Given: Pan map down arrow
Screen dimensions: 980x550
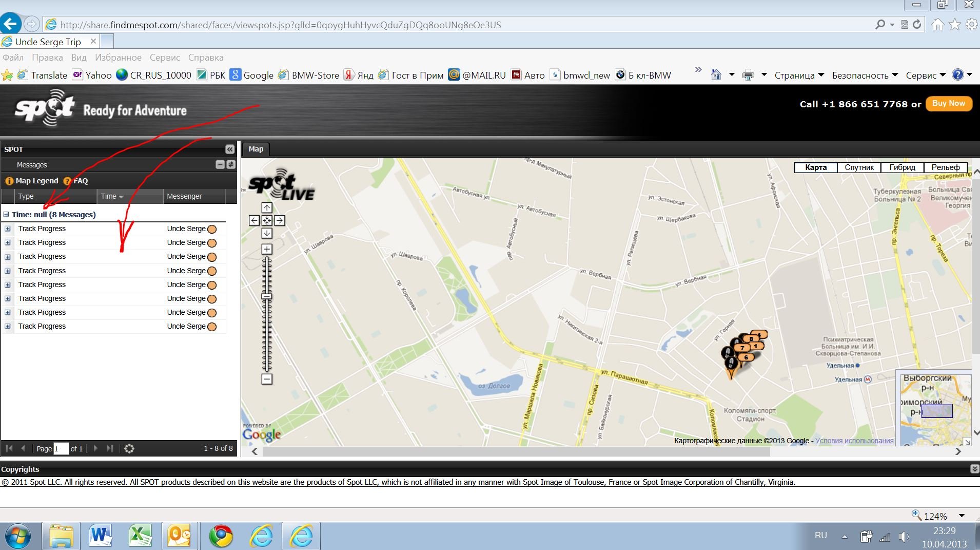Looking at the screenshot, I should (267, 233).
